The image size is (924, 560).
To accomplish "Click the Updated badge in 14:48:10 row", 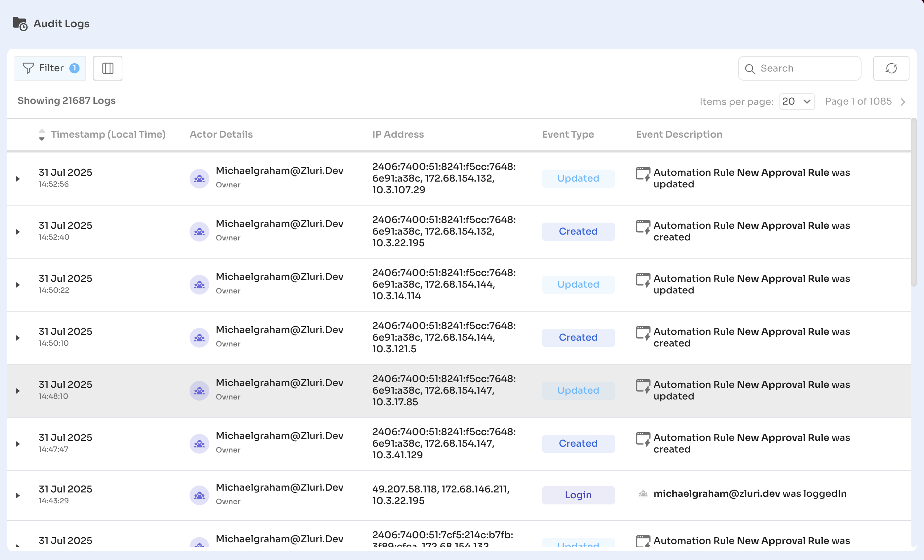I will click(x=578, y=390).
